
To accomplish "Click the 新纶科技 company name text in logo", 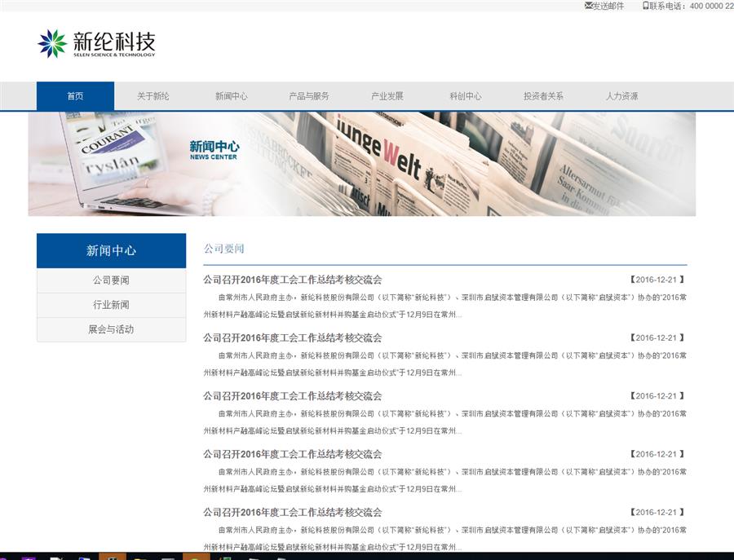I will click(113, 42).
